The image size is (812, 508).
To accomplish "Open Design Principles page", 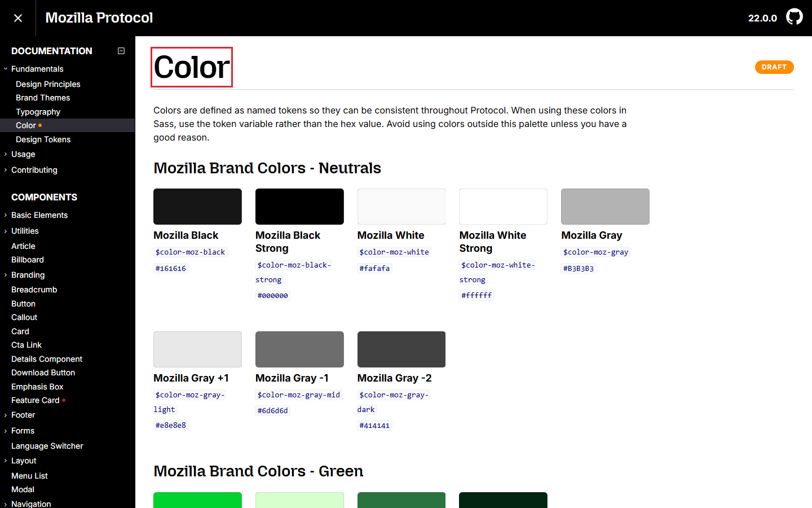I will [48, 84].
